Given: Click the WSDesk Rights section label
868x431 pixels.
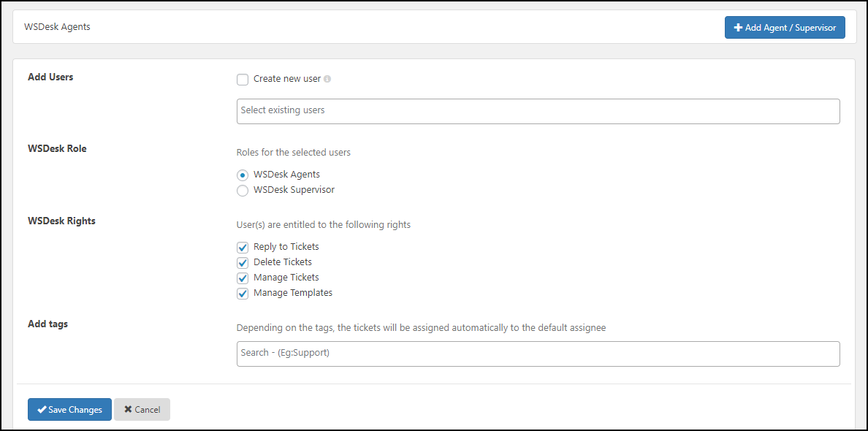Looking at the screenshot, I should coord(61,221).
